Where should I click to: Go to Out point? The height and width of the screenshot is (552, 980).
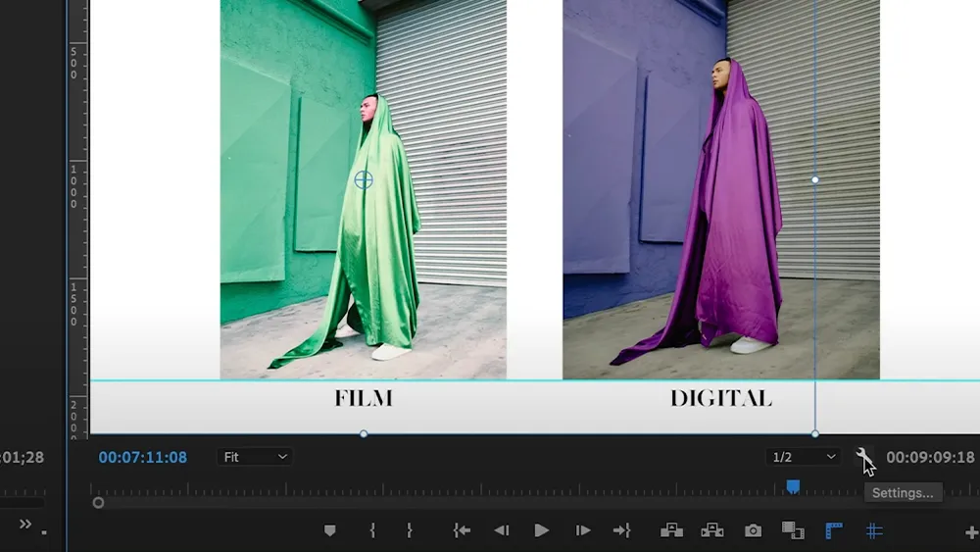point(622,530)
